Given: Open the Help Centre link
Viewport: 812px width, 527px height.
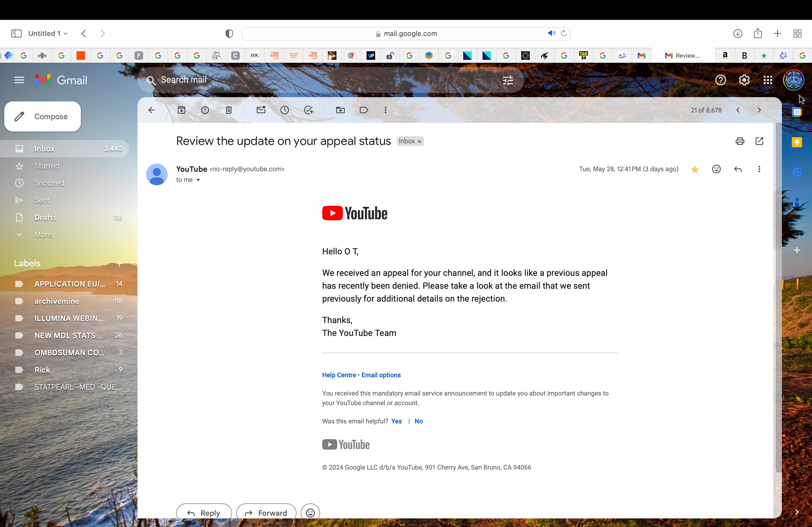Looking at the screenshot, I should coord(339,375).
